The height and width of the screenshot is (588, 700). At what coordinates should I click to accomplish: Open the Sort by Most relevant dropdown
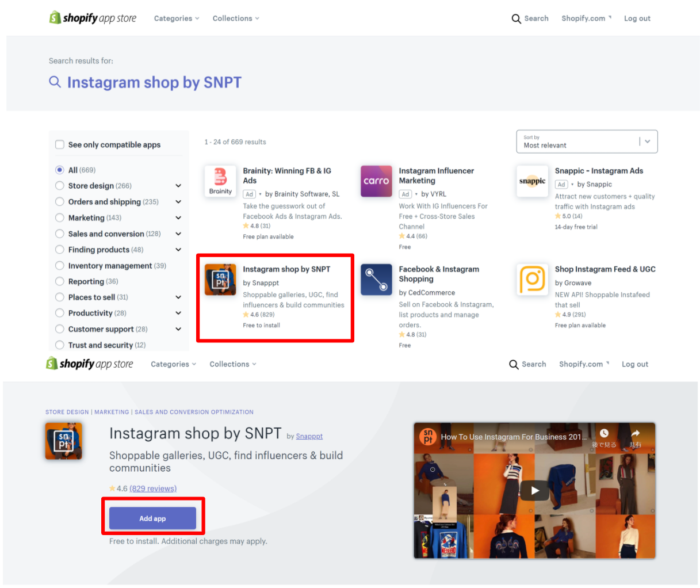click(x=587, y=142)
